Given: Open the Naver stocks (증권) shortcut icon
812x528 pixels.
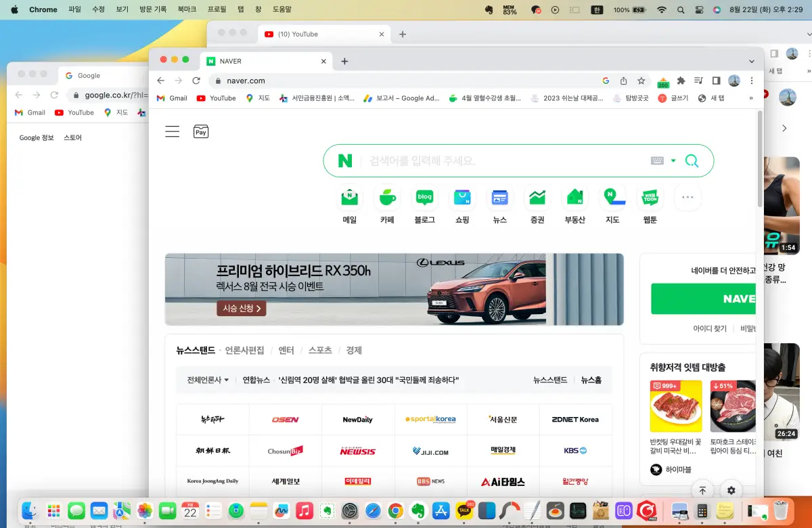Looking at the screenshot, I should tap(537, 198).
